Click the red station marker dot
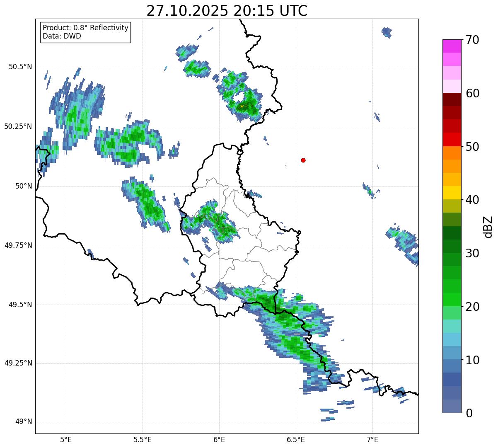 303,160
